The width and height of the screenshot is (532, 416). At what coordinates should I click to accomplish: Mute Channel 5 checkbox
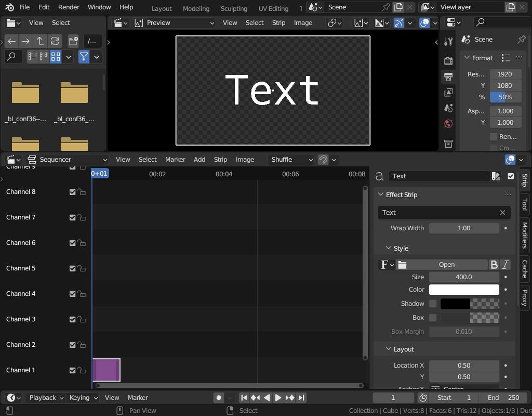tap(72, 268)
